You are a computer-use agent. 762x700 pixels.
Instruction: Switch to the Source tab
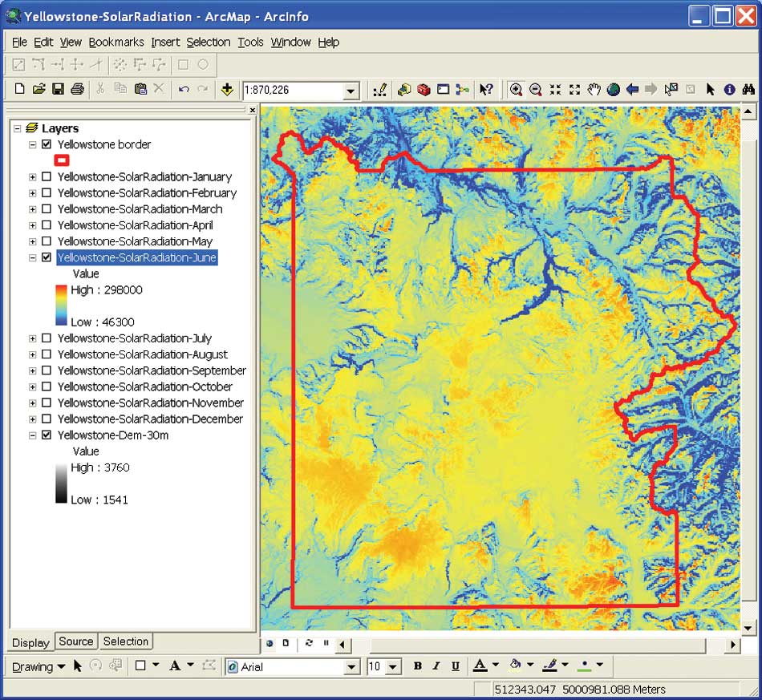76,641
